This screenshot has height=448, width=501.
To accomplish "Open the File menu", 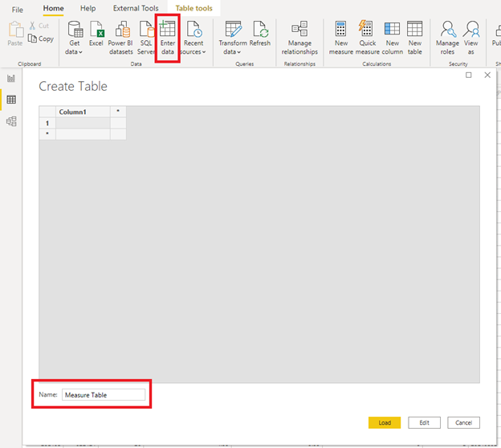I will 17,9.
